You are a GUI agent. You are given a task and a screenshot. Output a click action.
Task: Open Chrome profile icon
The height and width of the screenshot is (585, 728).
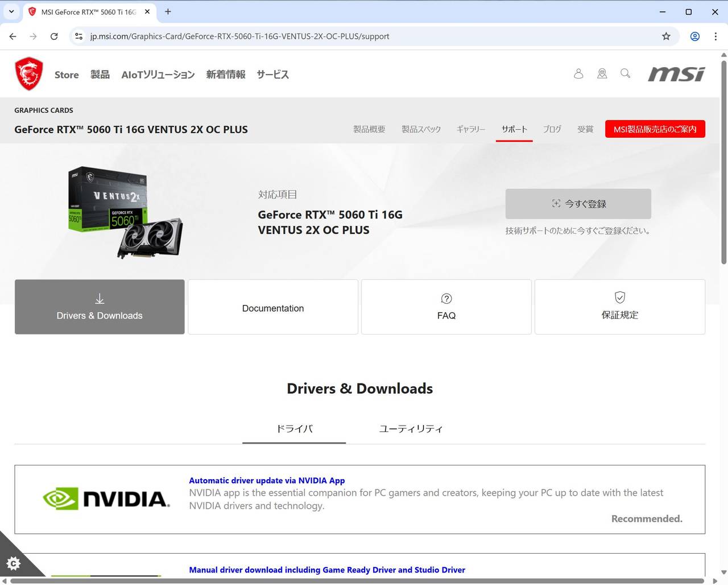pyautogui.click(x=694, y=36)
